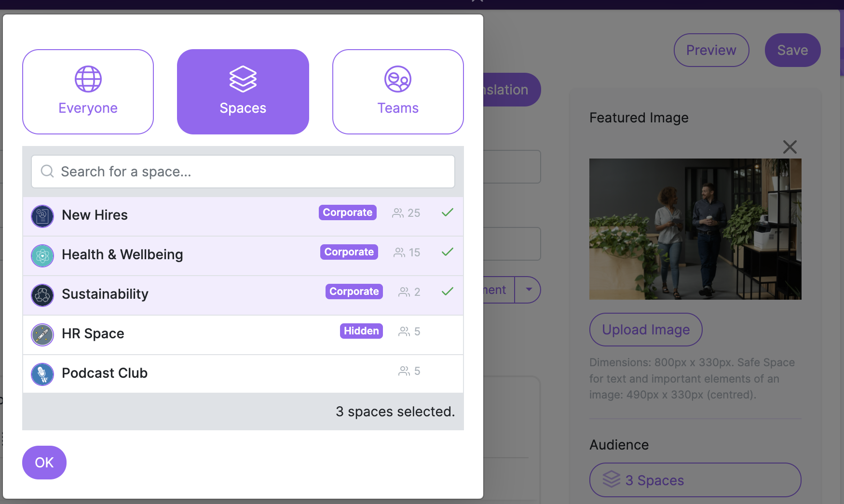Viewport: 844px width, 504px height.
Task: Open the dropdown arrow beside the split button
Action: click(529, 290)
